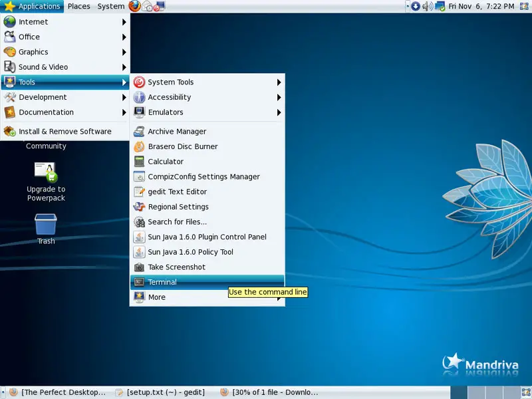Expand the Graphics submenu arrow
The width and height of the screenshot is (532, 399).
pos(124,53)
